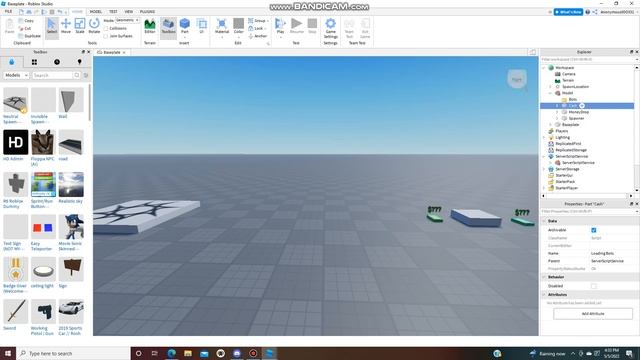Viewport: 640px width, 360px height.
Task: Enable the Disabled property checkbox
Action: coord(593,286)
